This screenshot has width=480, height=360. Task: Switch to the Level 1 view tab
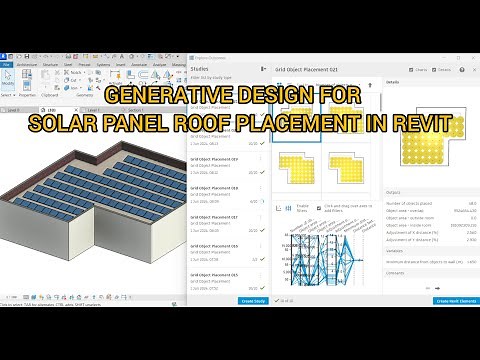click(93, 110)
